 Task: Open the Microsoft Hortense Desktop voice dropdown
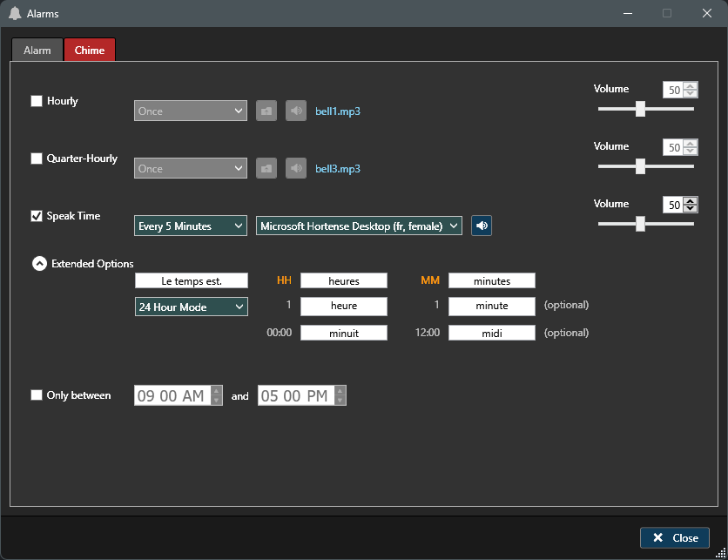[359, 226]
